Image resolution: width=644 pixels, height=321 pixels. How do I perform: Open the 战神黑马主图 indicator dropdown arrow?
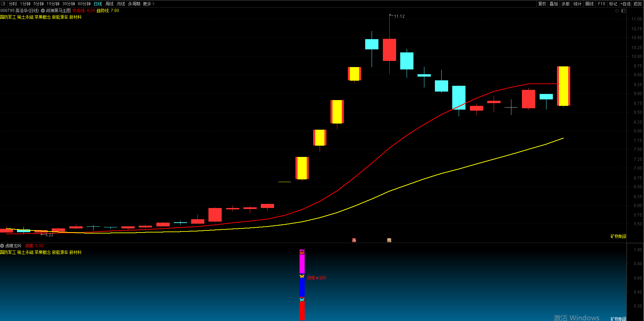43,11
